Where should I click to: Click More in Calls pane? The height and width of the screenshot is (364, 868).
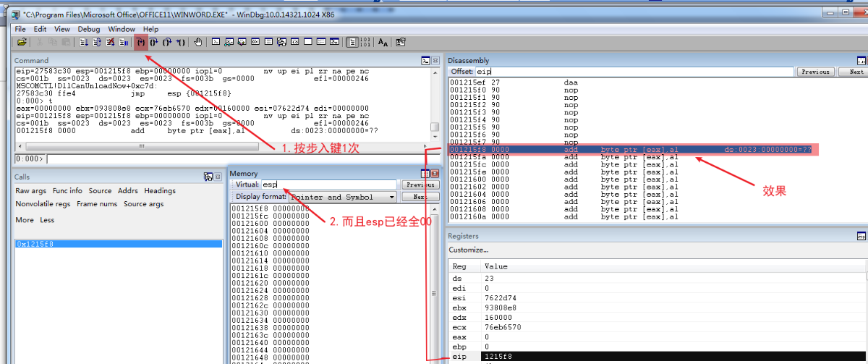click(25, 220)
